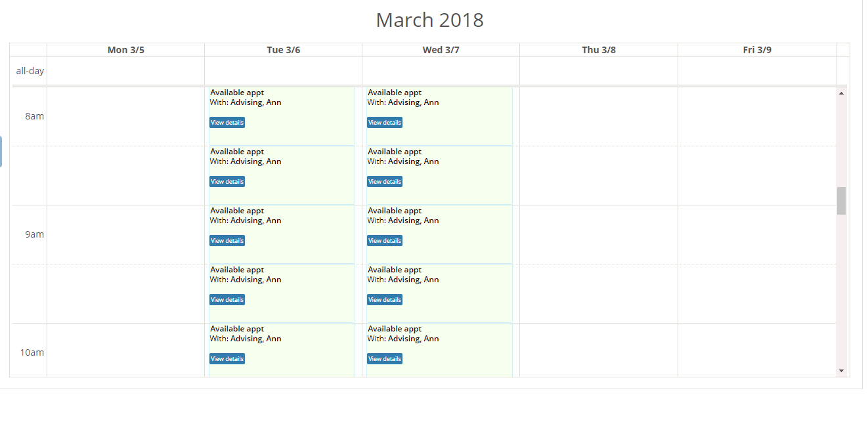This screenshot has height=424, width=868.
Task: Open details for Wednesday 9:30am appointment
Action: 385,300
